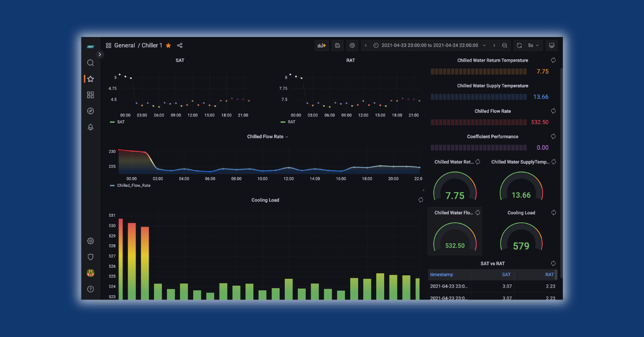Open Dashboards section in the sidebar
Screen dimensions: 644x337
(90, 95)
